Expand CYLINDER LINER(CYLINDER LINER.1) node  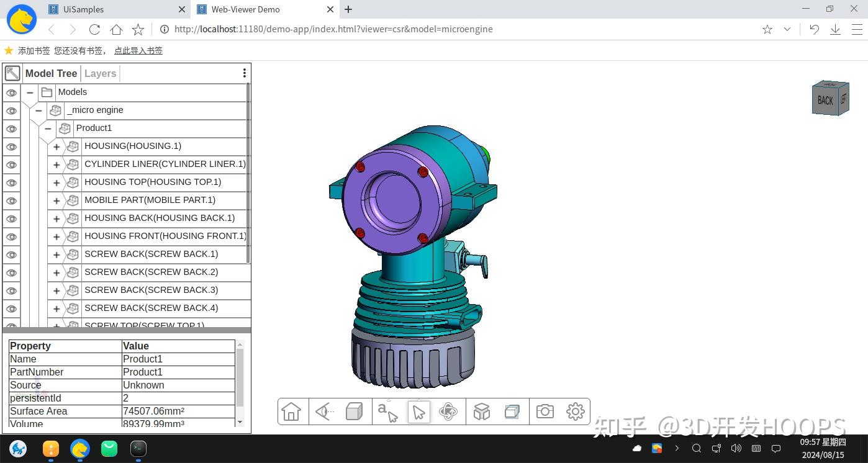[57, 165]
